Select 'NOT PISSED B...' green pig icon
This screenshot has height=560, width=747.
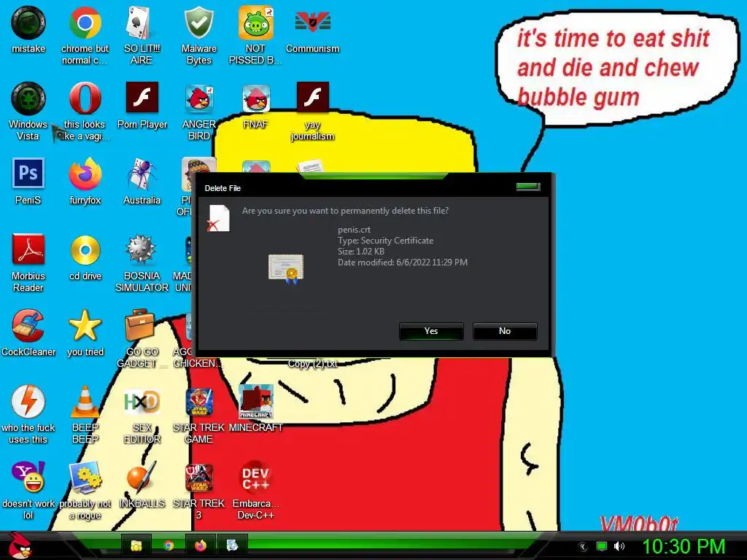pos(255,23)
